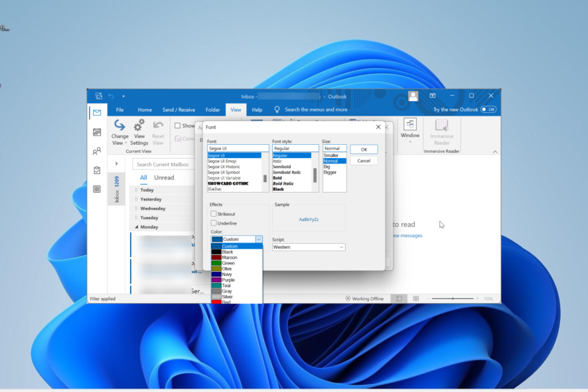588x392 pixels.
Task: Enable the Strikeout checkbox
Action: (x=214, y=214)
